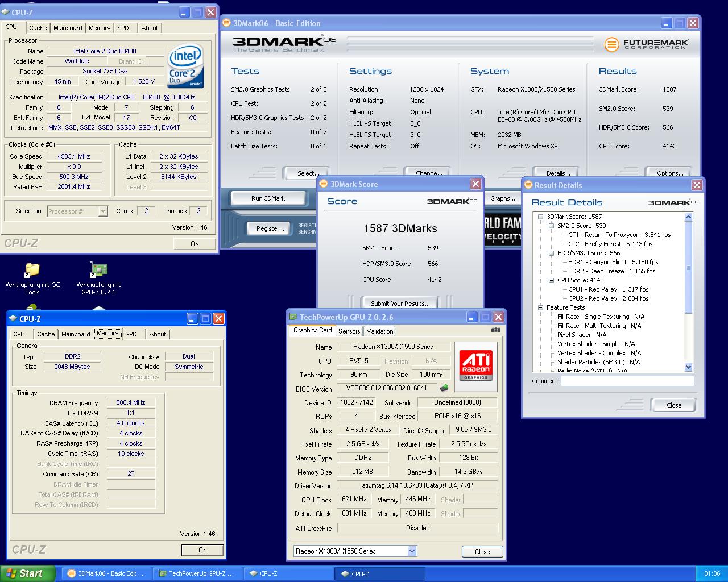Open the CPU tab in bottom CPU-Z window
728x582 pixels.
pyautogui.click(x=19, y=334)
